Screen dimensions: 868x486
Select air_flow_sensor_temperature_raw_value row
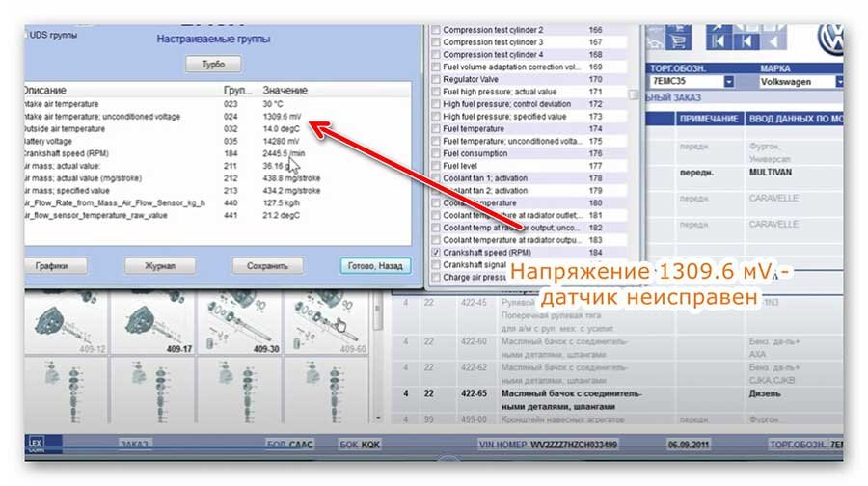tap(218, 215)
